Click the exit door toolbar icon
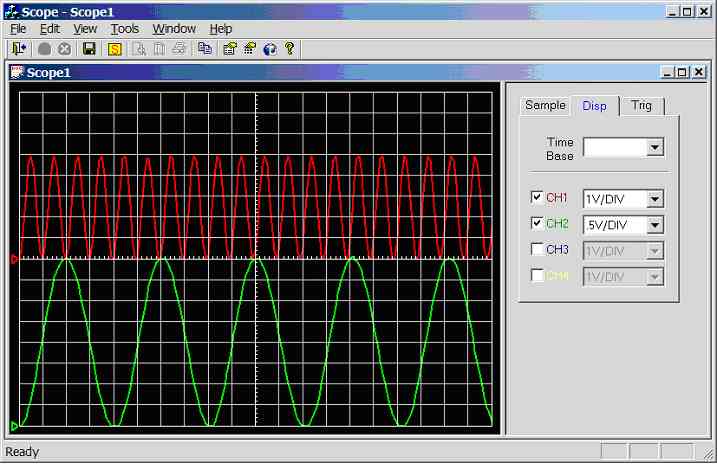 19,48
